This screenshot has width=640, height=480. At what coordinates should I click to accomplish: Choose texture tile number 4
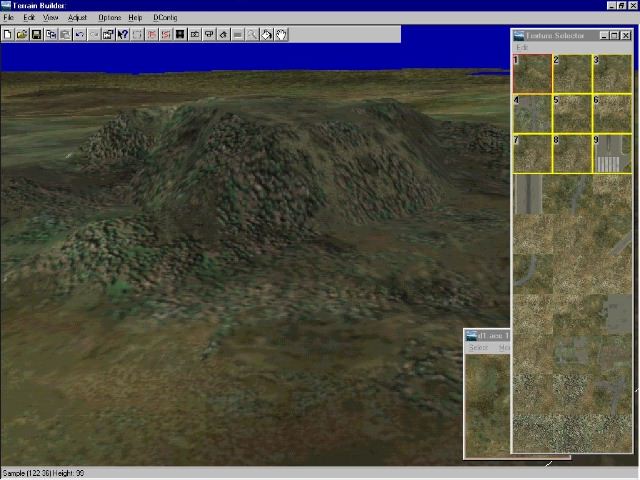532,113
